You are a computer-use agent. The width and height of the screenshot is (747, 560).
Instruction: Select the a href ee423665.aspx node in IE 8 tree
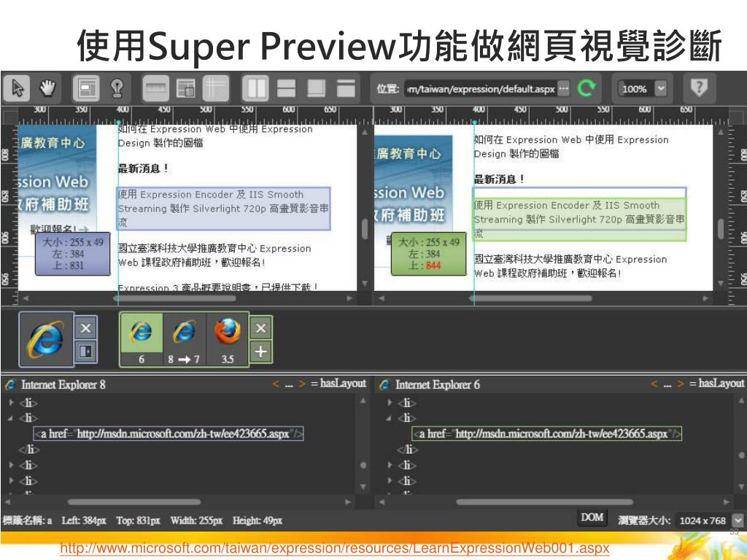click(169, 433)
